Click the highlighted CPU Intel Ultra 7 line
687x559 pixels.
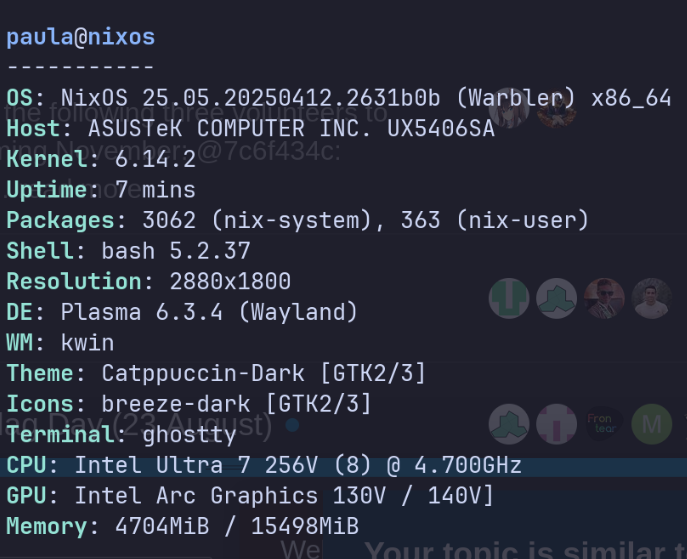pyautogui.click(x=264, y=466)
